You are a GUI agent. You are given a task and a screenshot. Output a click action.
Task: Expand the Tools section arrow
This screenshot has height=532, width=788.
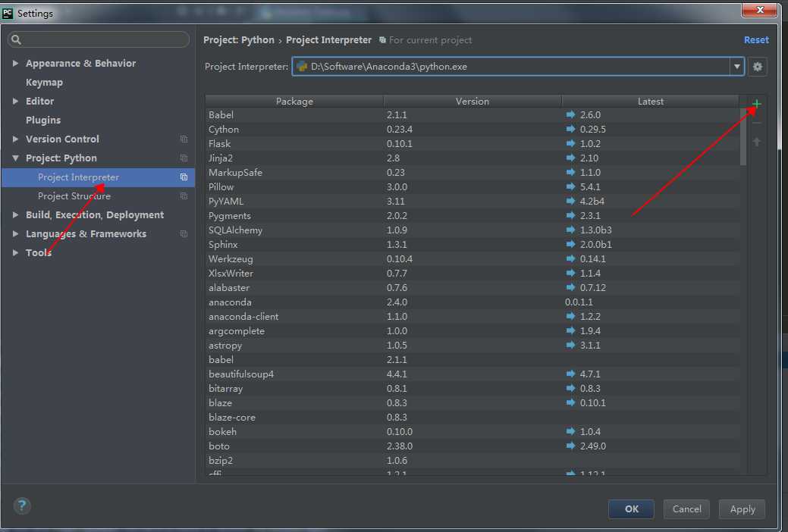click(15, 252)
